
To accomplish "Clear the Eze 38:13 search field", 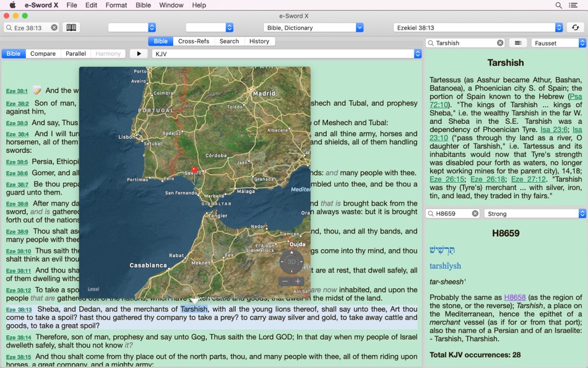I will point(54,27).
